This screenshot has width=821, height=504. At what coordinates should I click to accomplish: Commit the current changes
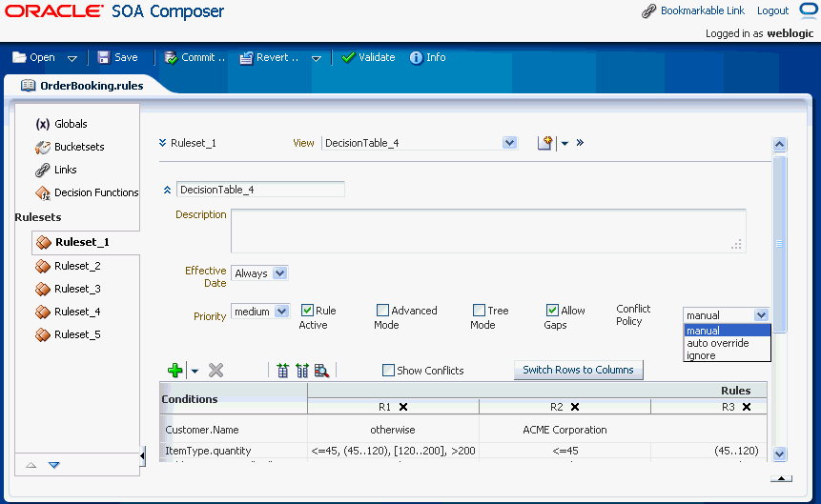pos(195,57)
